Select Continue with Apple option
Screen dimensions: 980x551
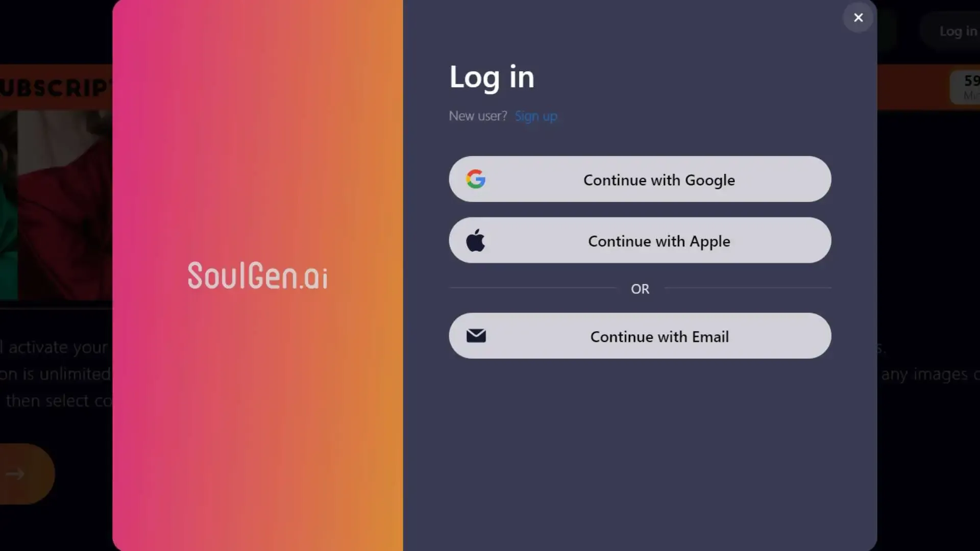(640, 240)
